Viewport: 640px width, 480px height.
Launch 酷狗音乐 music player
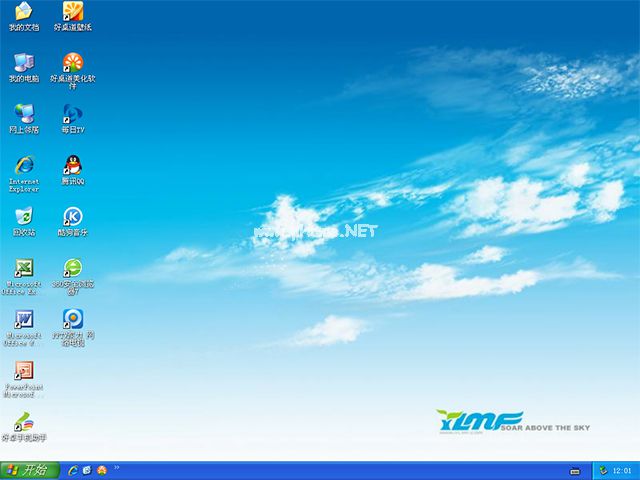point(72,217)
